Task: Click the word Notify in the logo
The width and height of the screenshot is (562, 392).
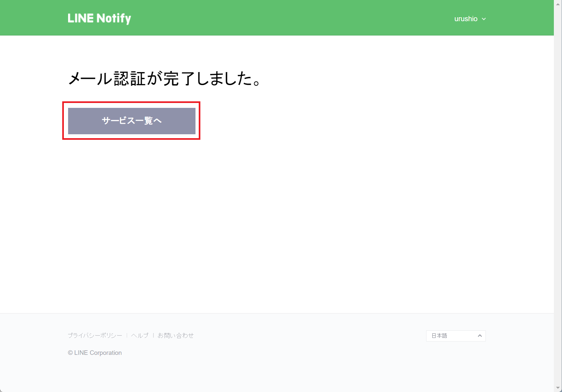Action: click(x=114, y=19)
